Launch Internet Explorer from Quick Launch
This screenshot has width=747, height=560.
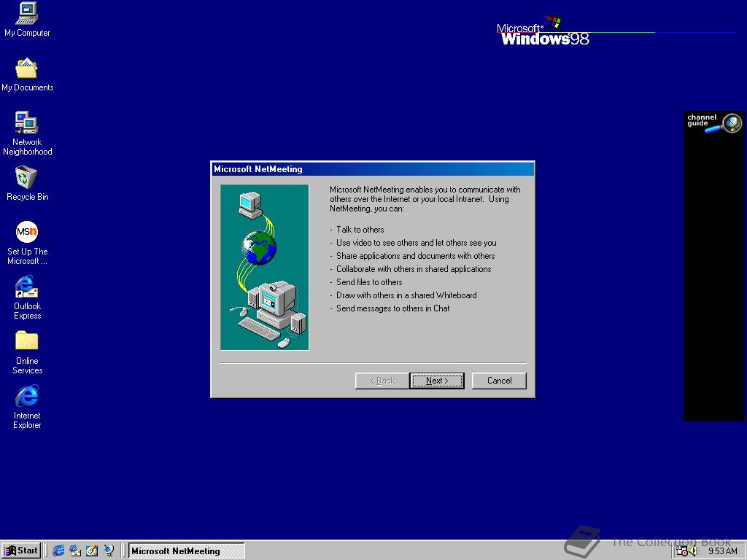(58, 551)
